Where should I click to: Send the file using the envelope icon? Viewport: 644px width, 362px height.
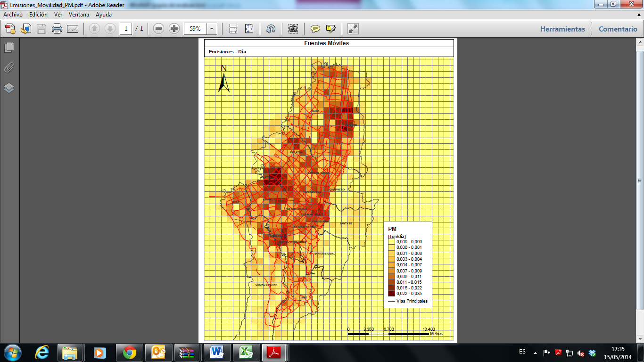pos(73,29)
